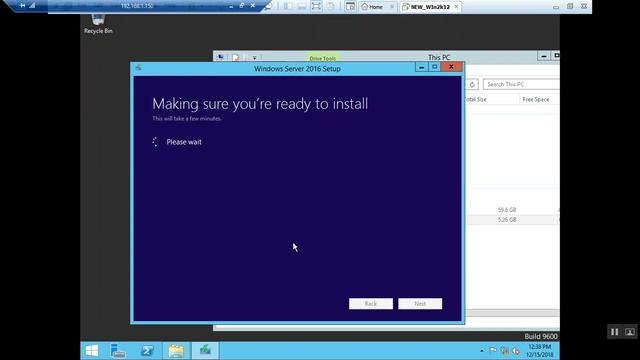
Task: Open File Explorer from the taskbar
Action: [x=176, y=351]
